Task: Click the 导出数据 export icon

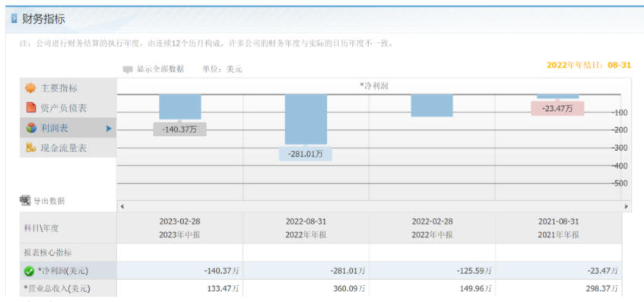Action: [25, 201]
